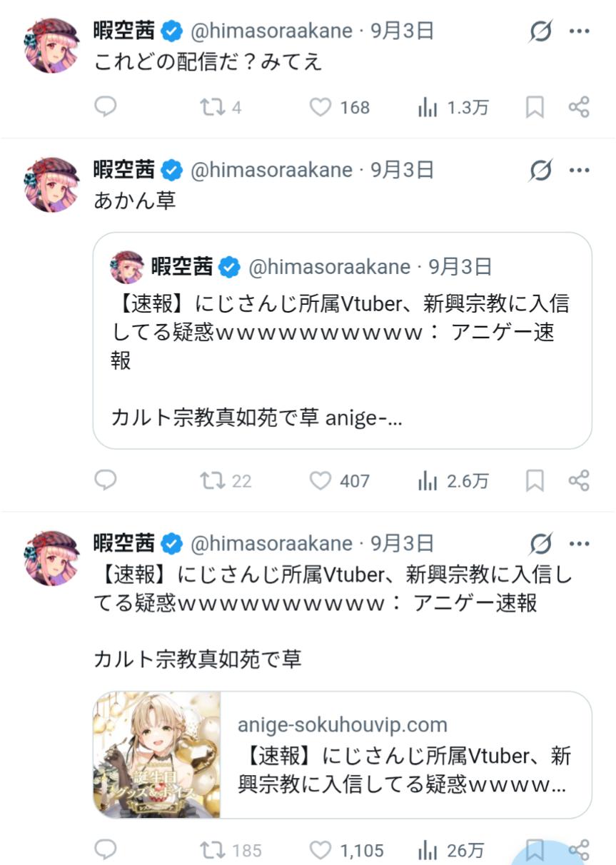
Task: Retweet the tweet with 4 retweets
Action: [221, 107]
